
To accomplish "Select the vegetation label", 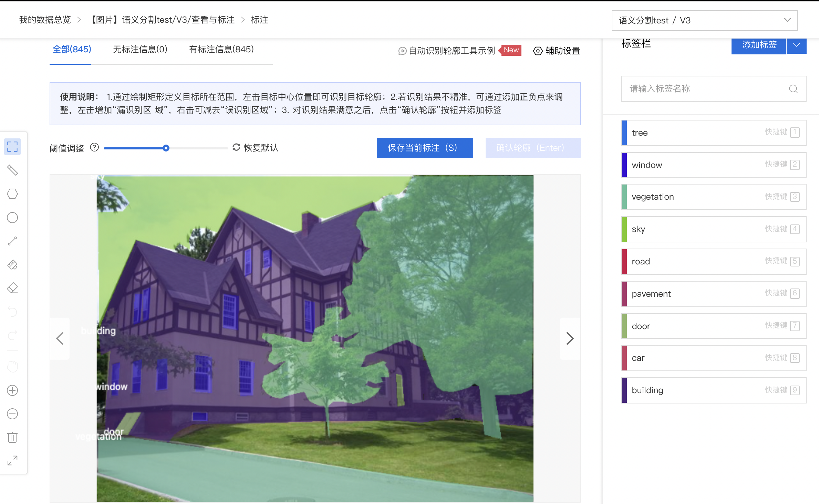I will click(x=714, y=197).
